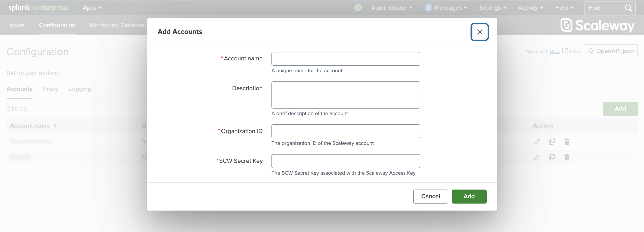Click the delete trash icon in second row
Image resolution: width=644 pixels, height=232 pixels.
pos(567,157)
